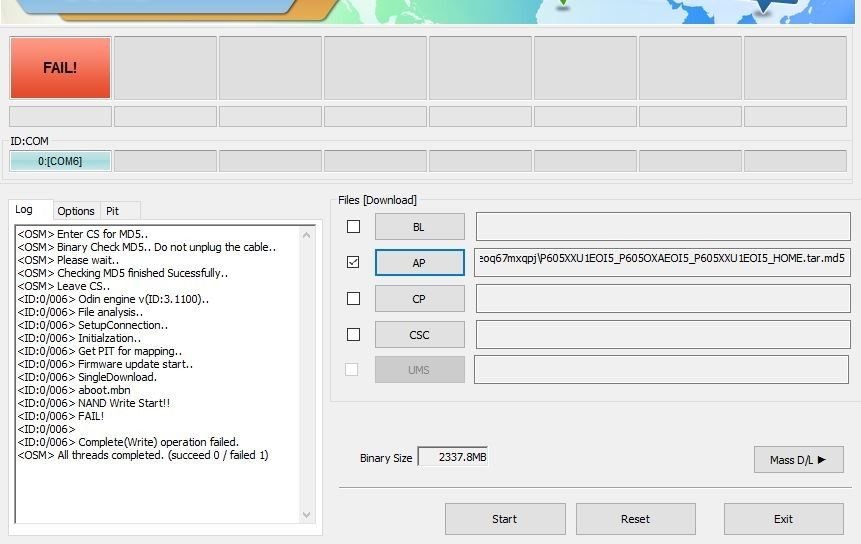
Task: Click the red FAIL! status box
Action: coord(60,68)
